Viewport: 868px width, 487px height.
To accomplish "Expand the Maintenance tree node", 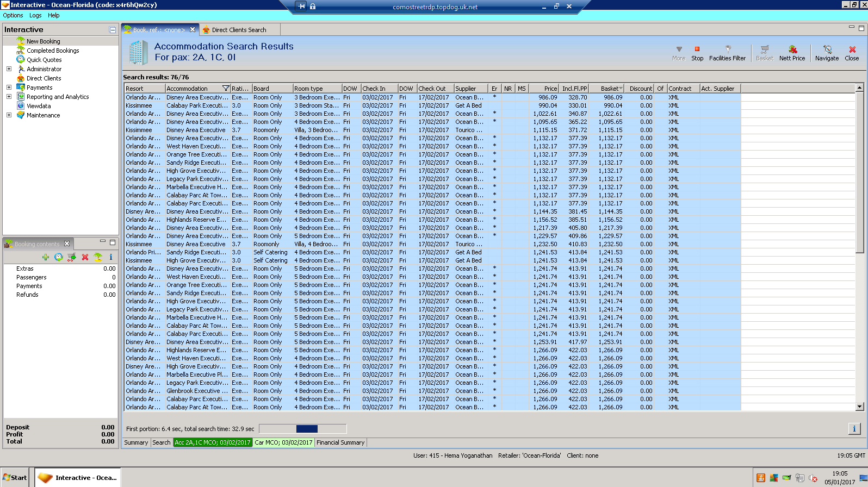I will (9, 115).
